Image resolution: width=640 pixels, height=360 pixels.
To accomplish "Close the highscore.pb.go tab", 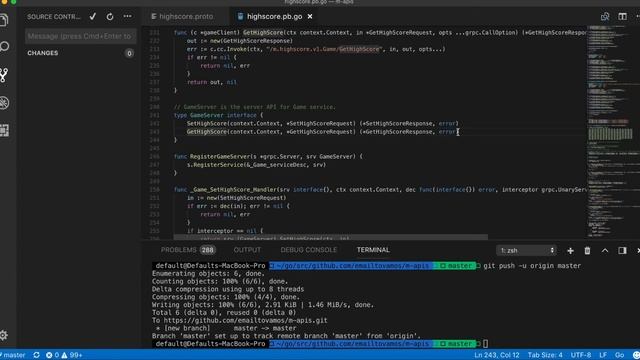I will pos(310,17).
